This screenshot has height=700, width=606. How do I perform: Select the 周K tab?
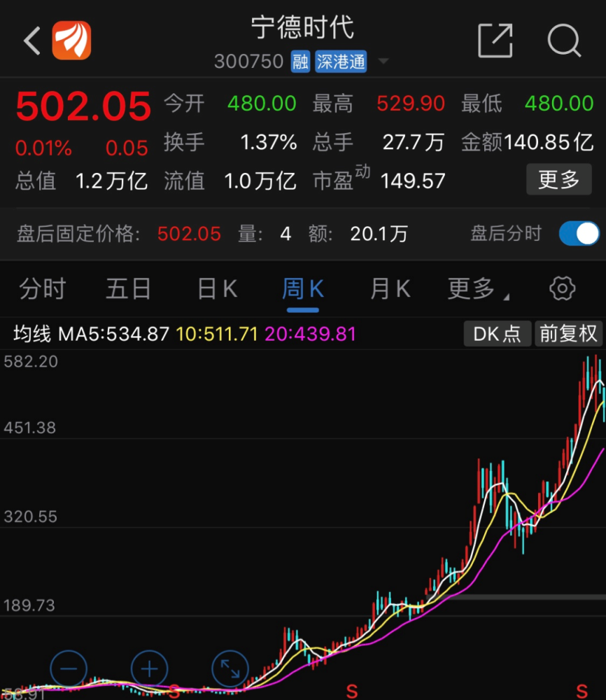[x=302, y=289]
